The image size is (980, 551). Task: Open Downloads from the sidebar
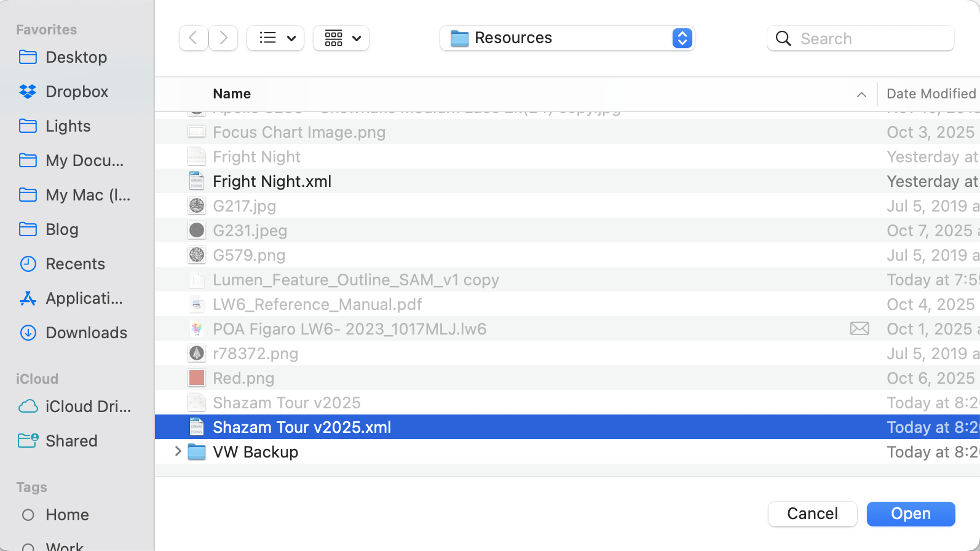point(86,333)
